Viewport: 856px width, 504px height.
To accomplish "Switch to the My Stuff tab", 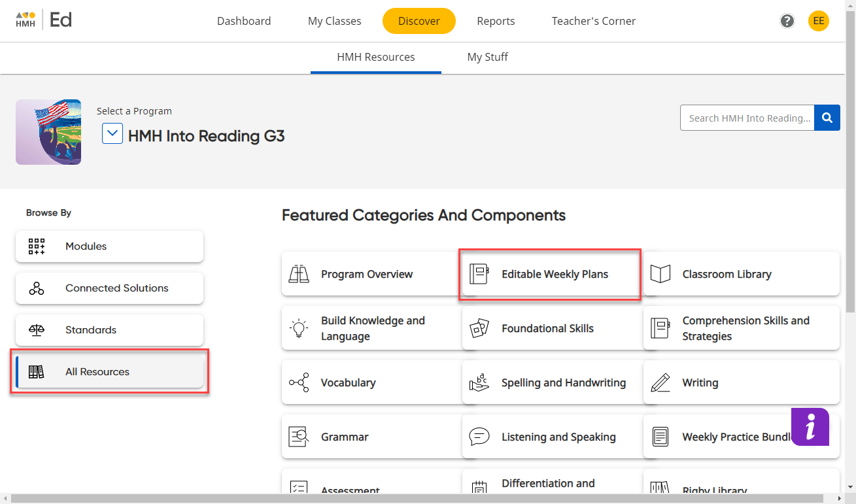I will tap(487, 57).
